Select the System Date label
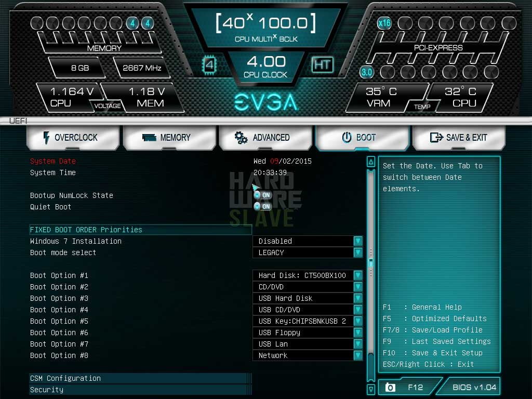 click(x=53, y=161)
